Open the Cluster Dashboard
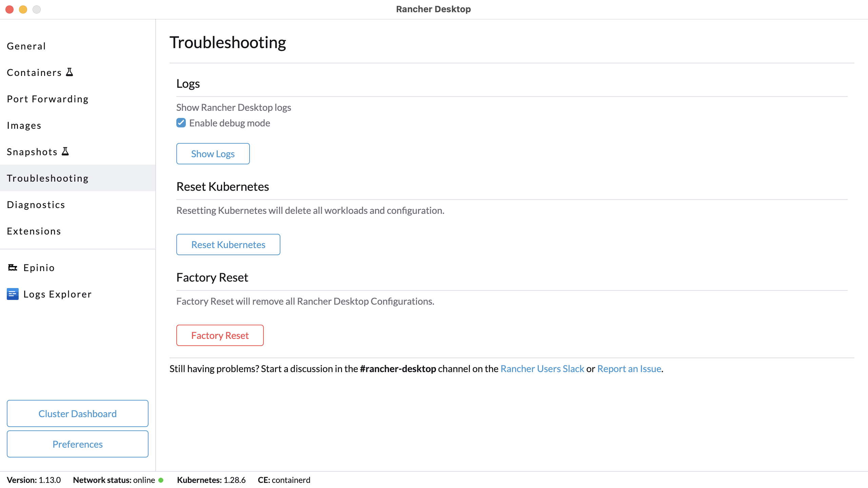This screenshot has width=868, height=488. tap(78, 413)
